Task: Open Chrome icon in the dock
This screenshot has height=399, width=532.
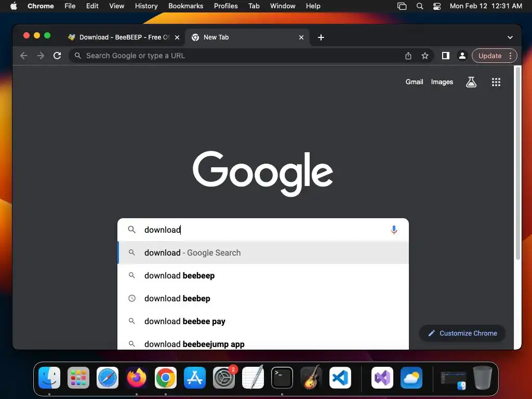Action: click(x=166, y=378)
